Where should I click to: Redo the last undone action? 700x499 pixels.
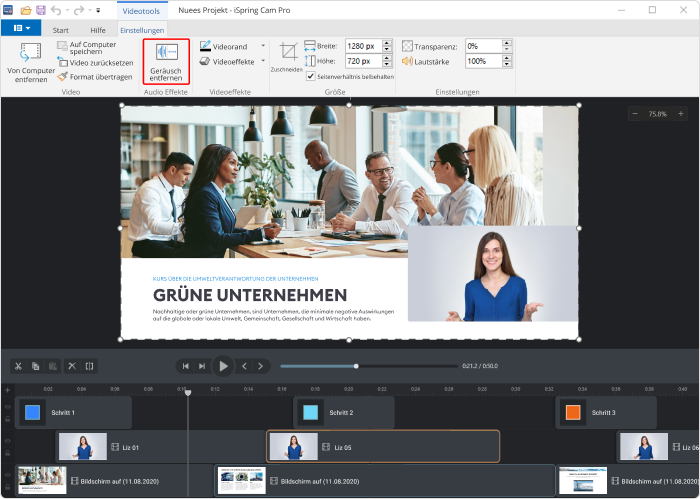(x=79, y=10)
